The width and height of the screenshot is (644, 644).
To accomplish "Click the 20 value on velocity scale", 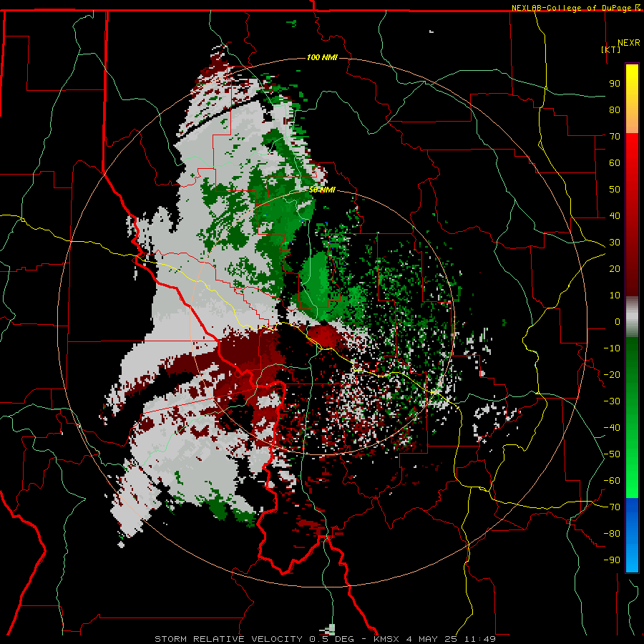I will (615, 268).
